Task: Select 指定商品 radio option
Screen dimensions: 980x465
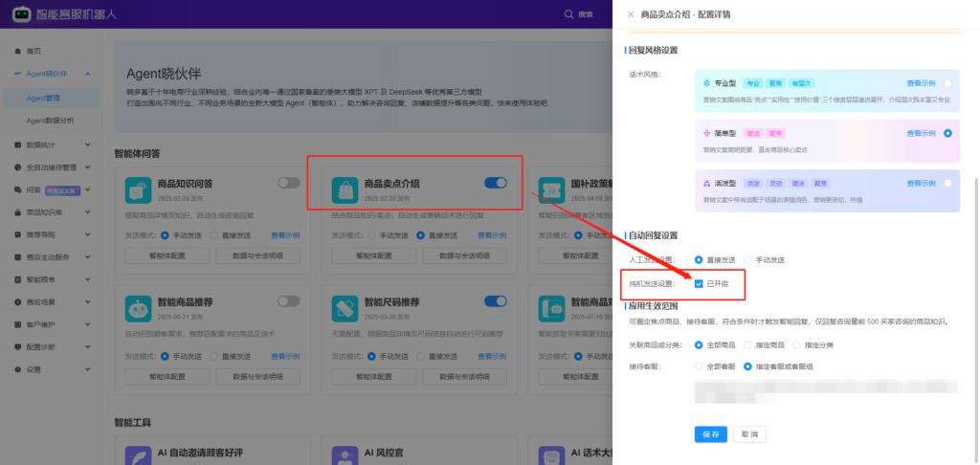Action: [747, 345]
